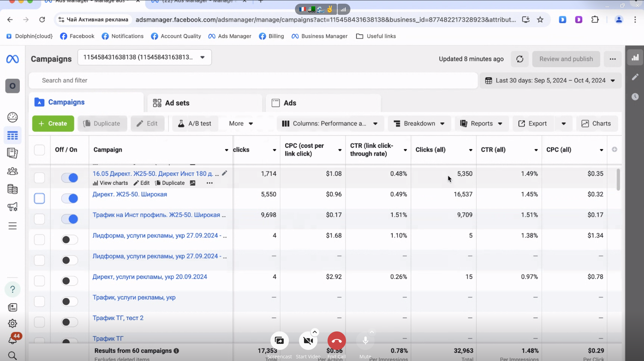Open Business Manager bookmark
644x361 pixels.
(319, 36)
